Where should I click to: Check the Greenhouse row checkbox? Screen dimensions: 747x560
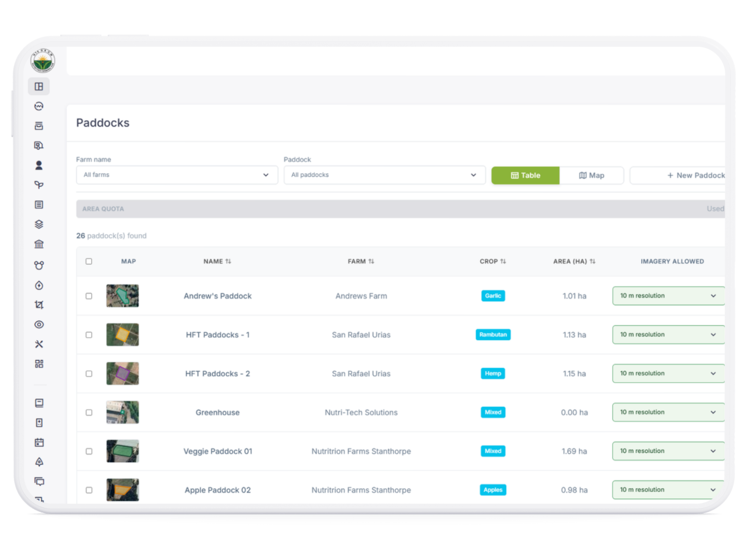click(x=89, y=413)
